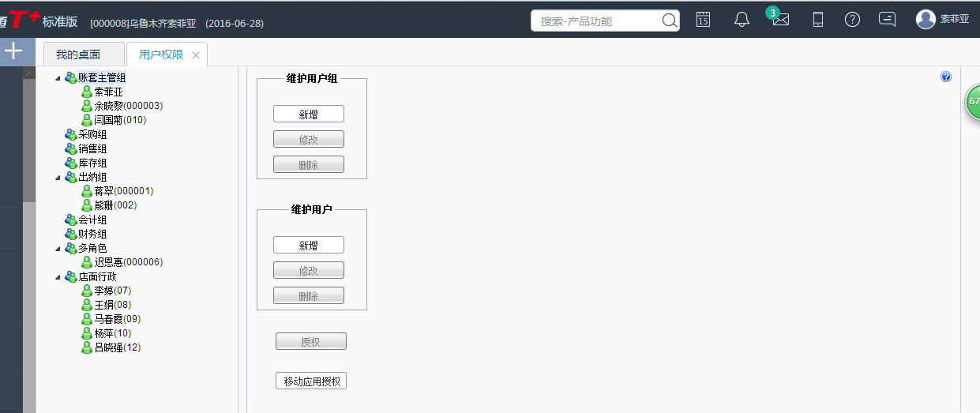Click 修改 under 维护用户组
This screenshot has height=413, width=980.
309,139
